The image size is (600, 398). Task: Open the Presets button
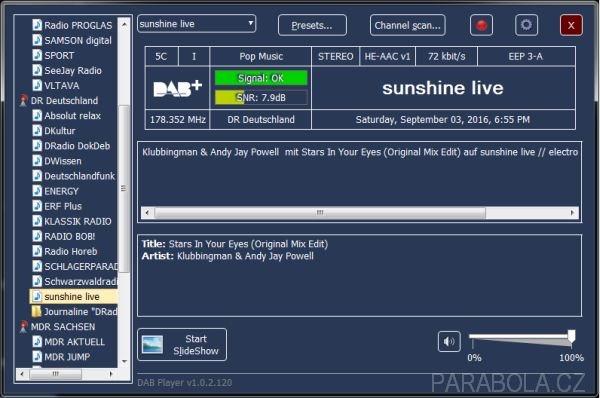tap(312, 25)
